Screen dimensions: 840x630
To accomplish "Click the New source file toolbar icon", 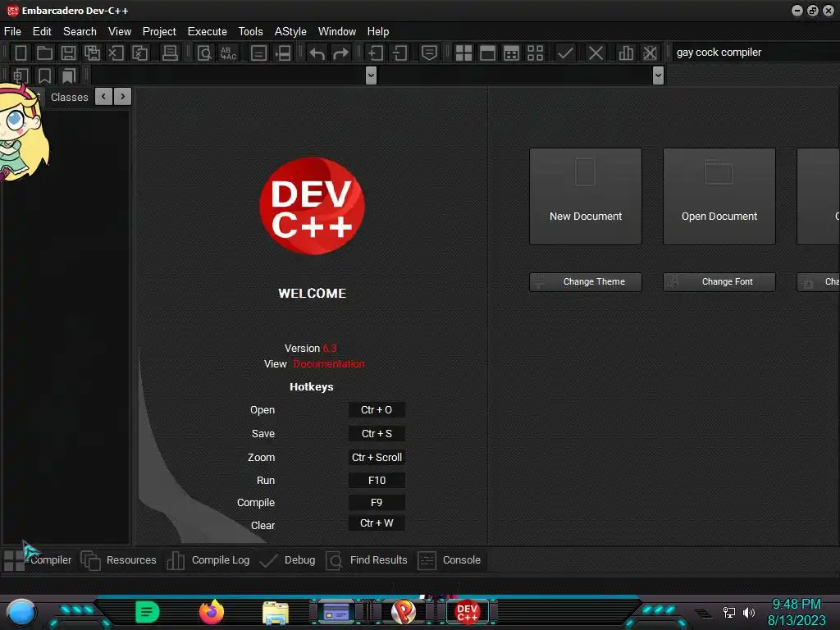I will 21,52.
